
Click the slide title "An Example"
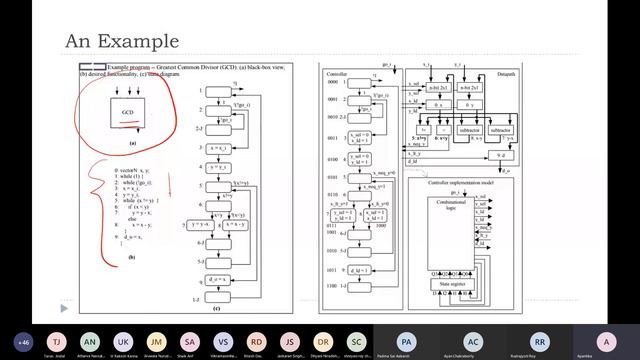(x=122, y=41)
